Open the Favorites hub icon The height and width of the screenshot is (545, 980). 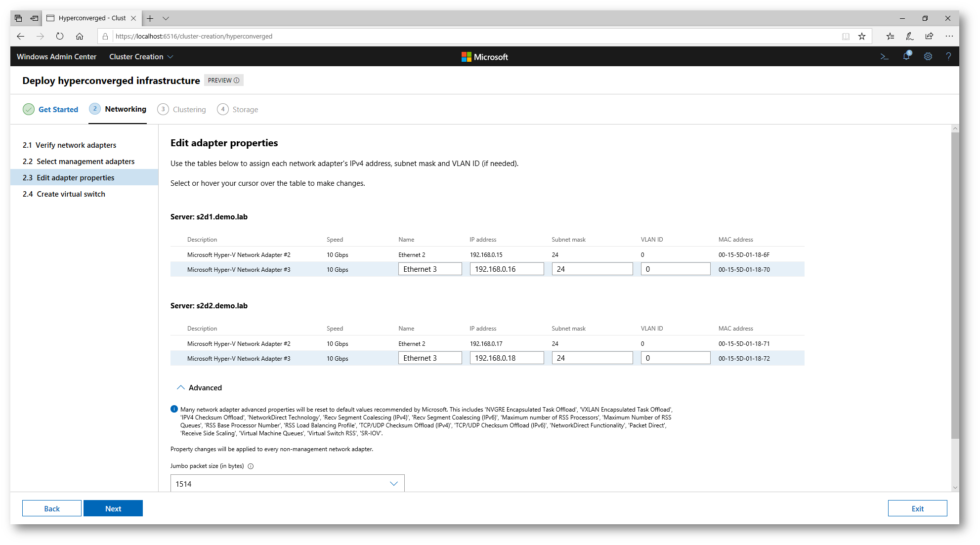890,36
